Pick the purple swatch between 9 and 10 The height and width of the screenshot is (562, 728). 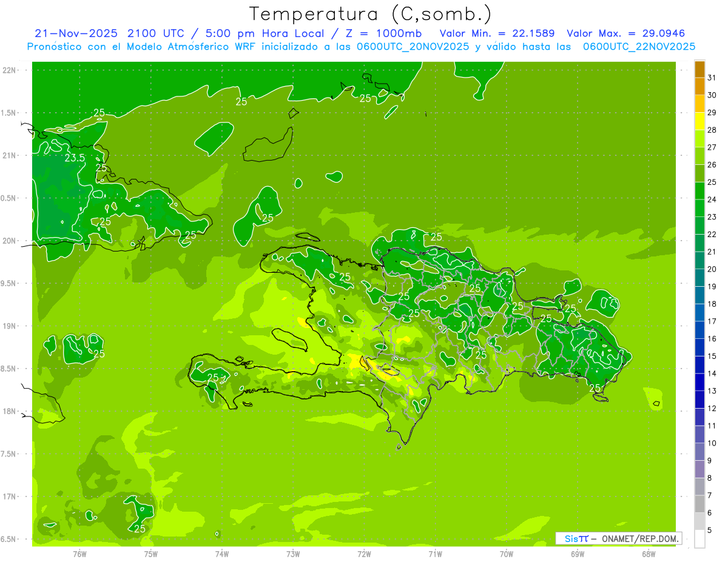(699, 452)
